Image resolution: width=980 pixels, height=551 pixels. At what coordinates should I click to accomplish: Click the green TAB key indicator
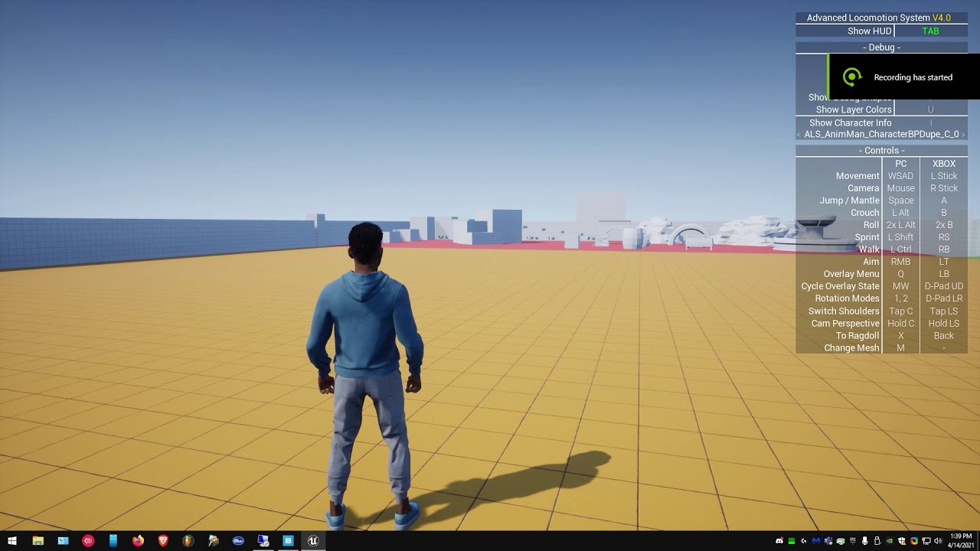930,31
